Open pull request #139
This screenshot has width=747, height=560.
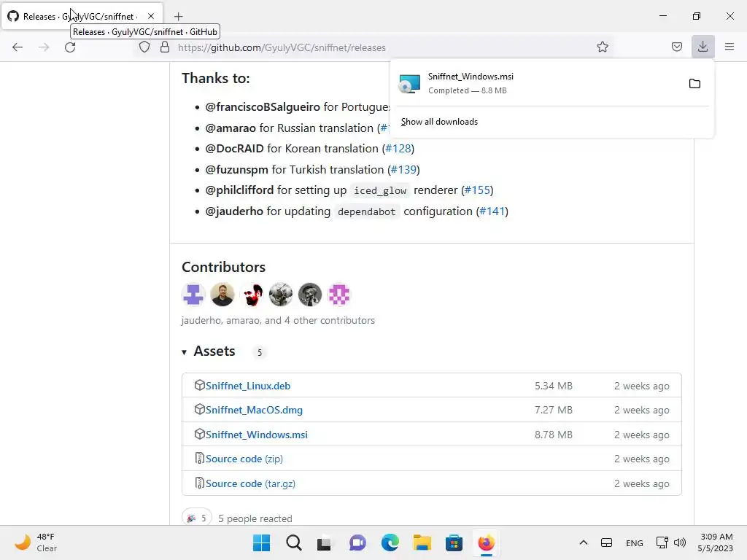(403, 170)
